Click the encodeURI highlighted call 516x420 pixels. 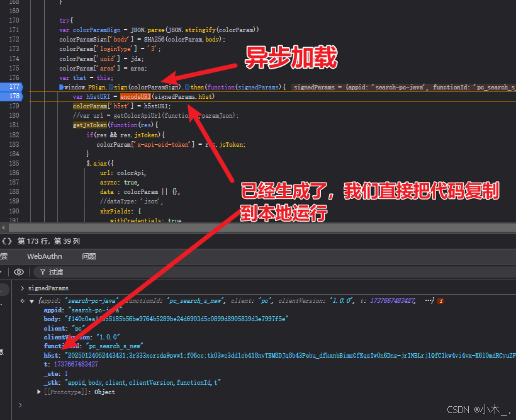(135, 96)
